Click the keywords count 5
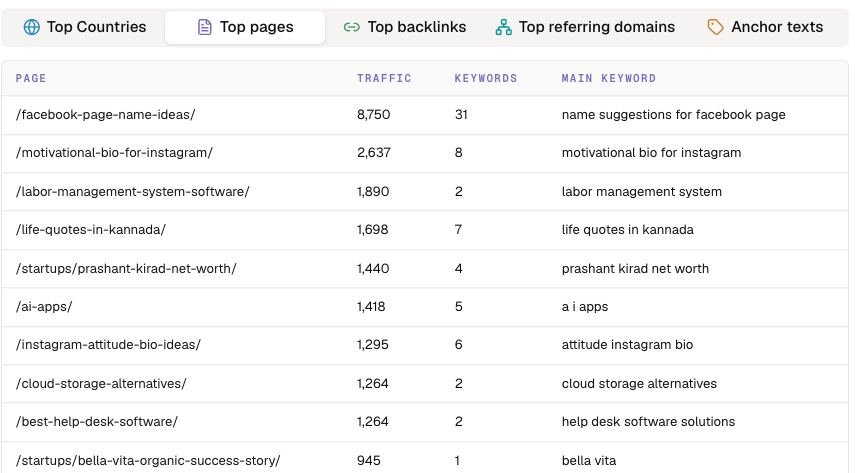This screenshot has width=855, height=473. coord(459,307)
